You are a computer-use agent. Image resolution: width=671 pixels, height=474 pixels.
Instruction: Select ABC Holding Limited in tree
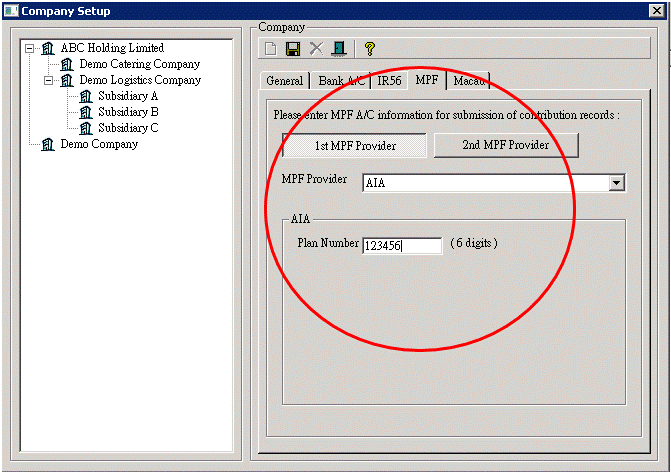(x=112, y=48)
